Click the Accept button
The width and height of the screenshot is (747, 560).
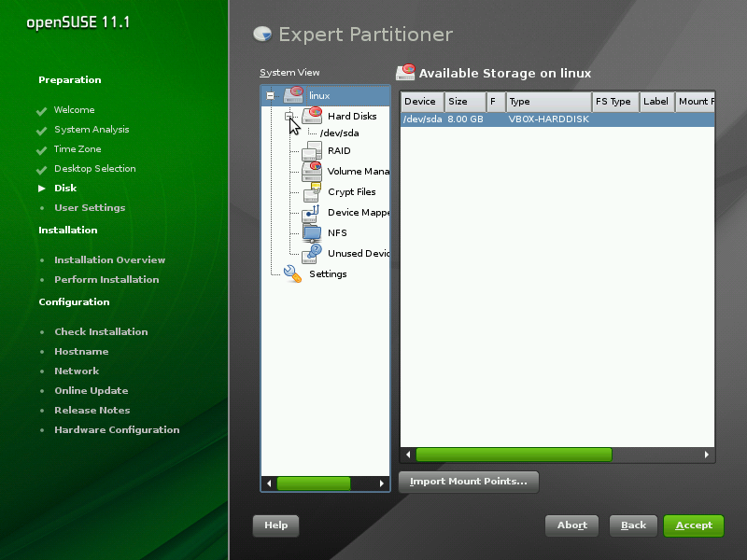[x=693, y=525]
